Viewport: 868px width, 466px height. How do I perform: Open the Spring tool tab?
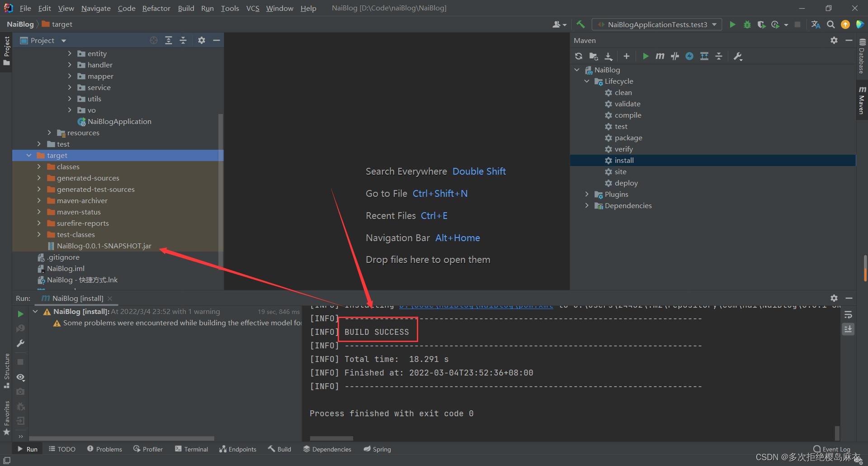pos(377,449)
